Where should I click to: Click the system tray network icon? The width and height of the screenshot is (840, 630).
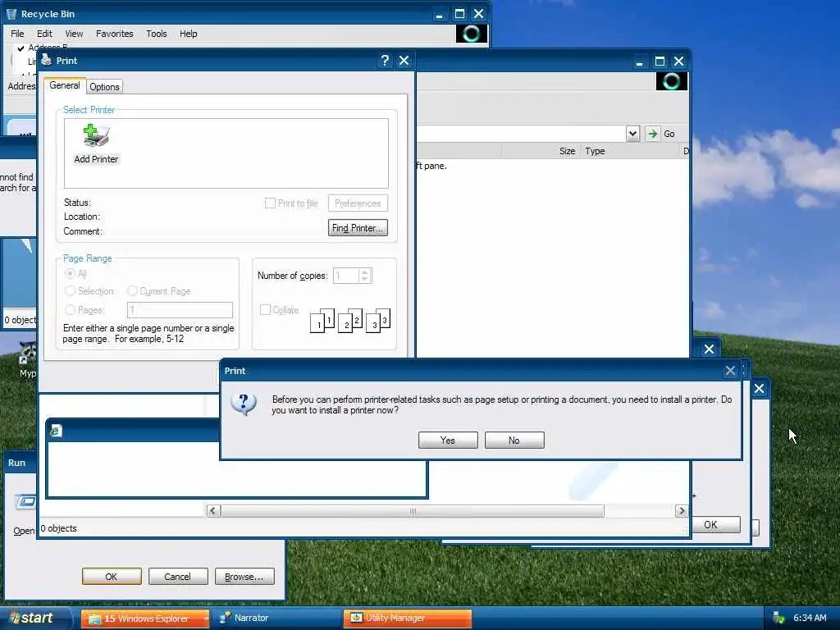pyautogui.click(x=779, y=618)
